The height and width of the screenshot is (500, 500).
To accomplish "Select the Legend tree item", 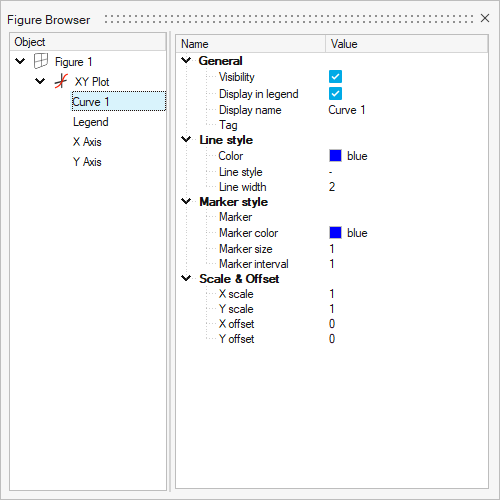I will coord(91,122).
